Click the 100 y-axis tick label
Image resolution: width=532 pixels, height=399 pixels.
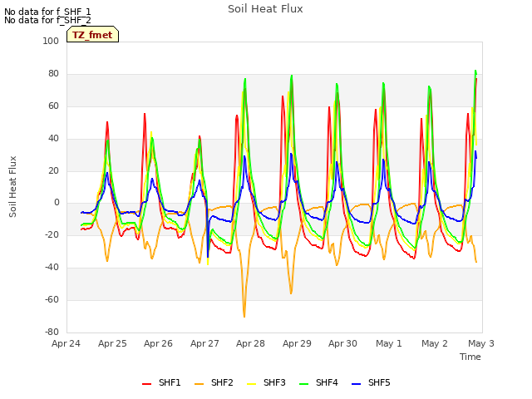click(x=51, y=42)
